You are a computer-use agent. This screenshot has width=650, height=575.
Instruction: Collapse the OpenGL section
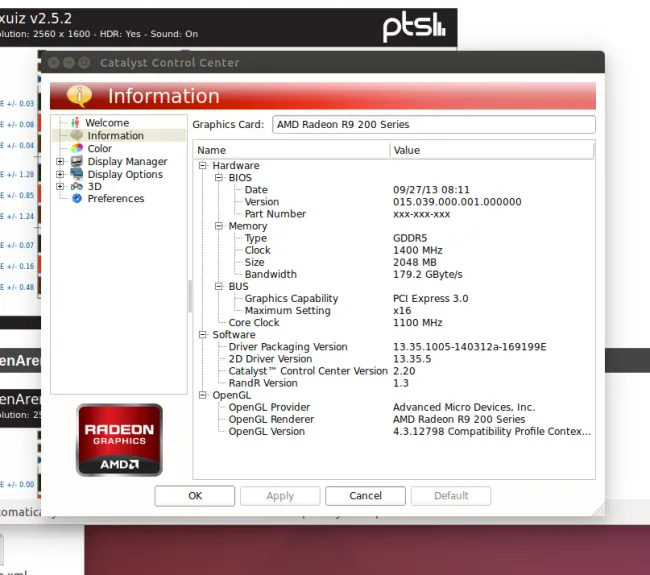203,395
